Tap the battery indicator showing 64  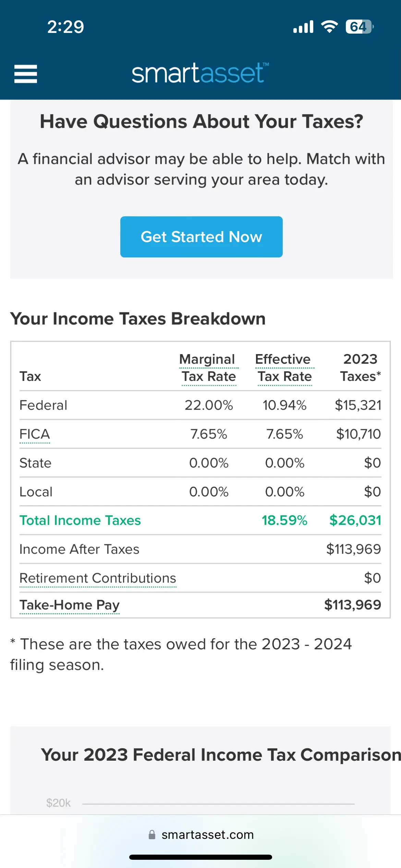click(360, 27)
